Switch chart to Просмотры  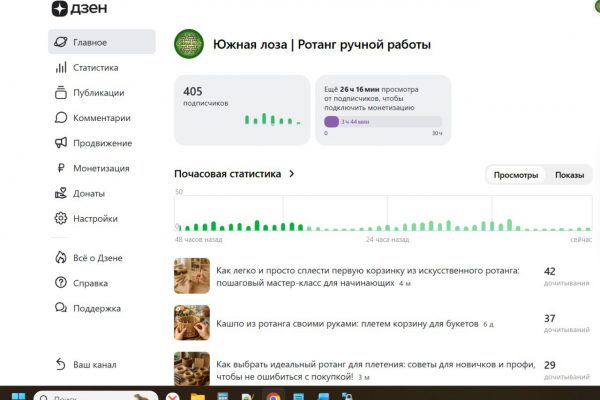[x=516, y=175]
